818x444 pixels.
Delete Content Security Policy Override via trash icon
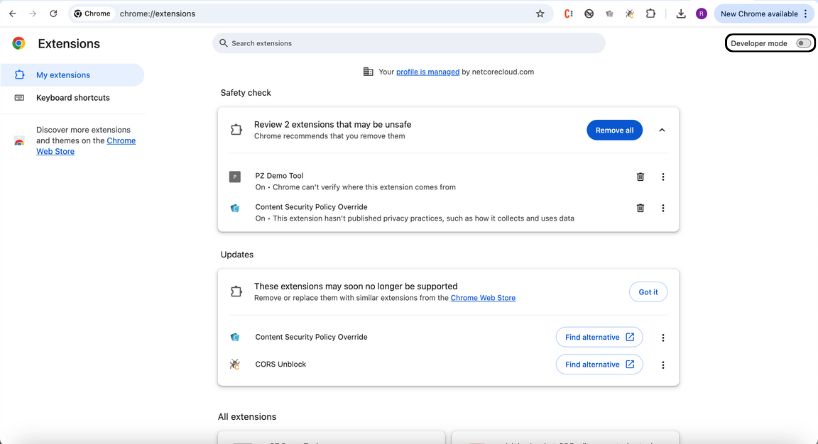pyautogui.click(x=640, y=208)
